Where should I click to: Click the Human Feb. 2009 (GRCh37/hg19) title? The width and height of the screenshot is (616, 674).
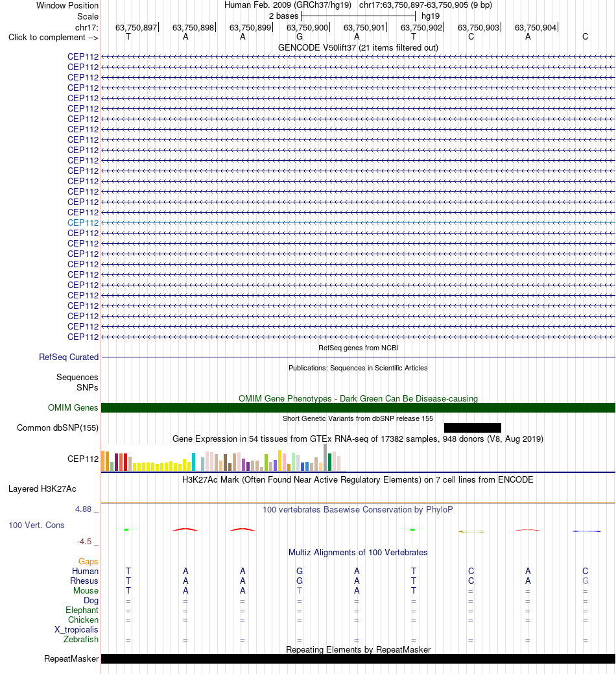287,5
